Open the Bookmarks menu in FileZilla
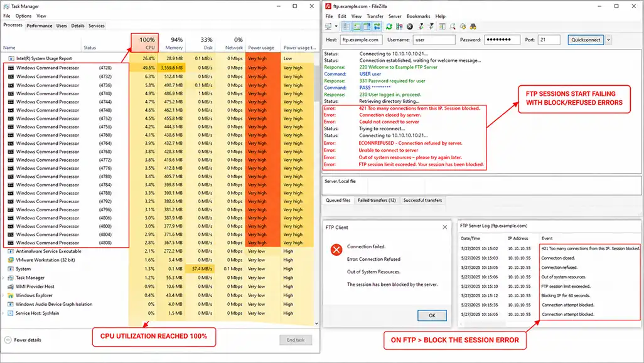 (418, 16)
